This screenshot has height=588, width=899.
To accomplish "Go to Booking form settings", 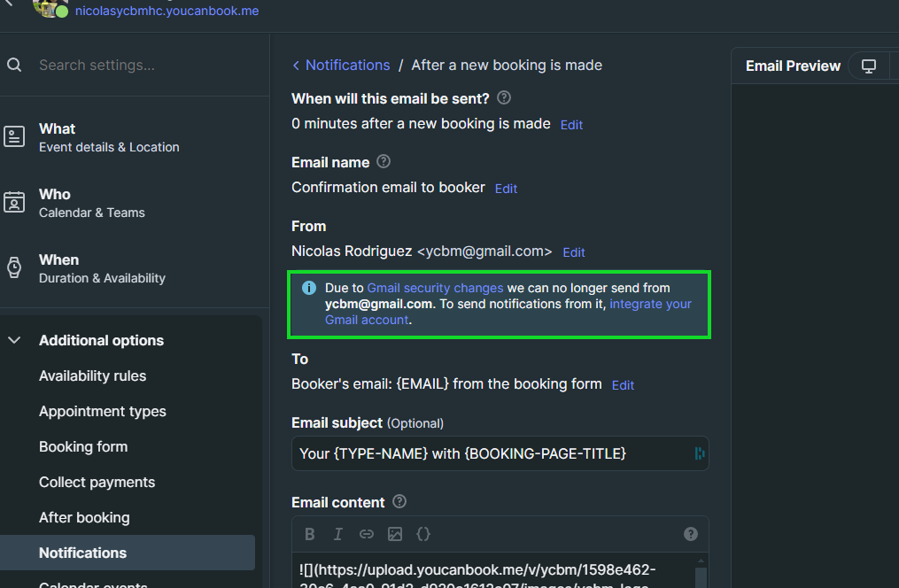I will 83,446.
